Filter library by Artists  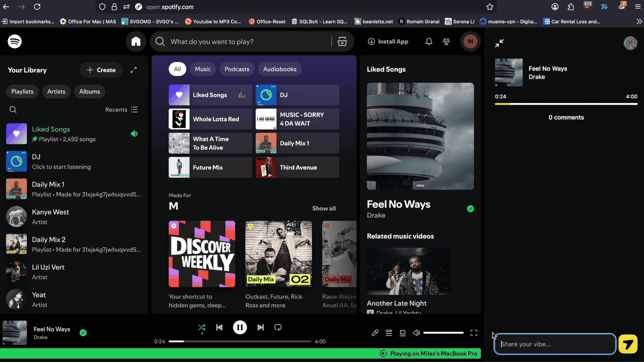56,92
